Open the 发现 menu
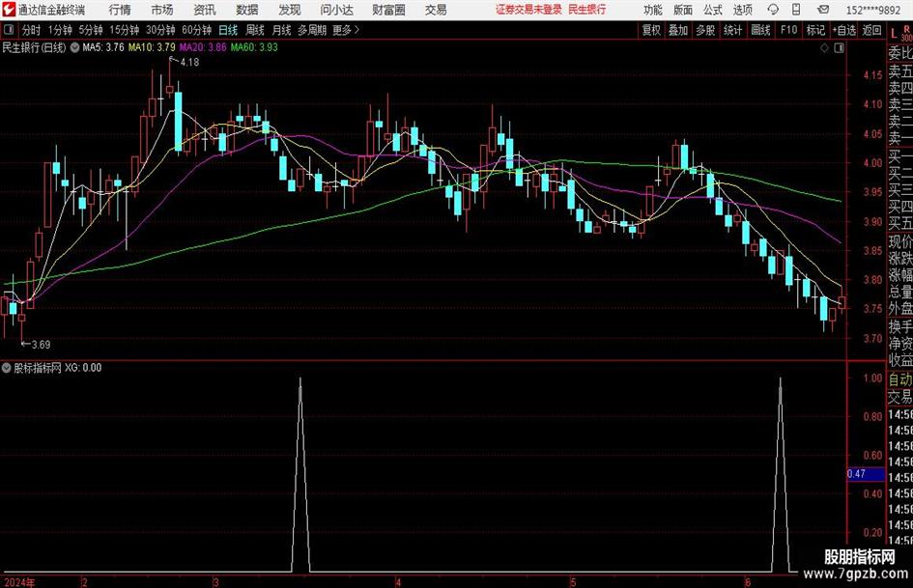Screen dimensions: 913x588 point(290,10)
